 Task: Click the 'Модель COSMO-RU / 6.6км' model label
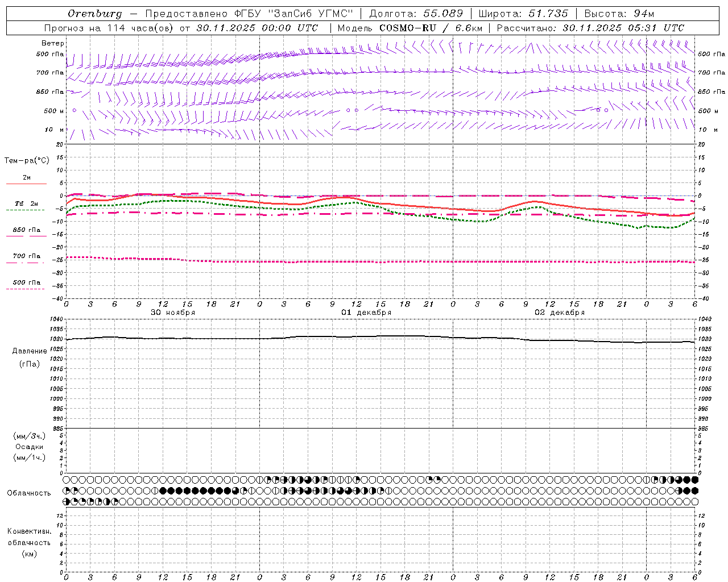(x=410, y=28)
